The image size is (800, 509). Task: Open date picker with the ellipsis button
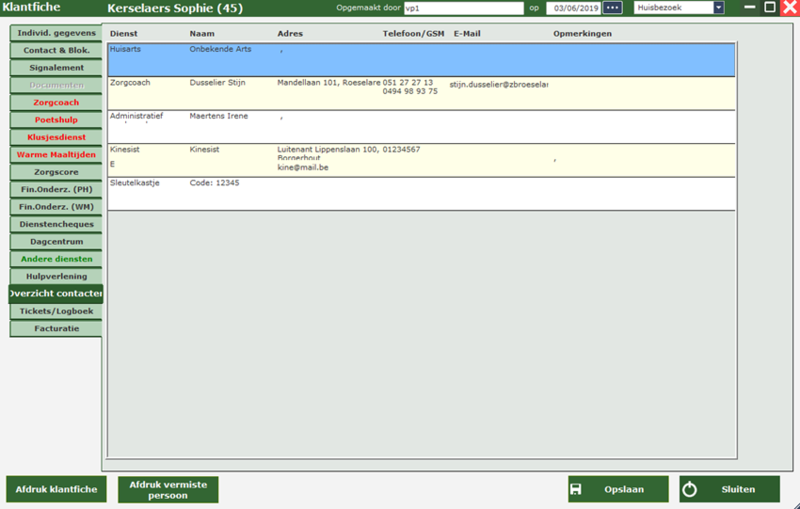tap(612, 8)
